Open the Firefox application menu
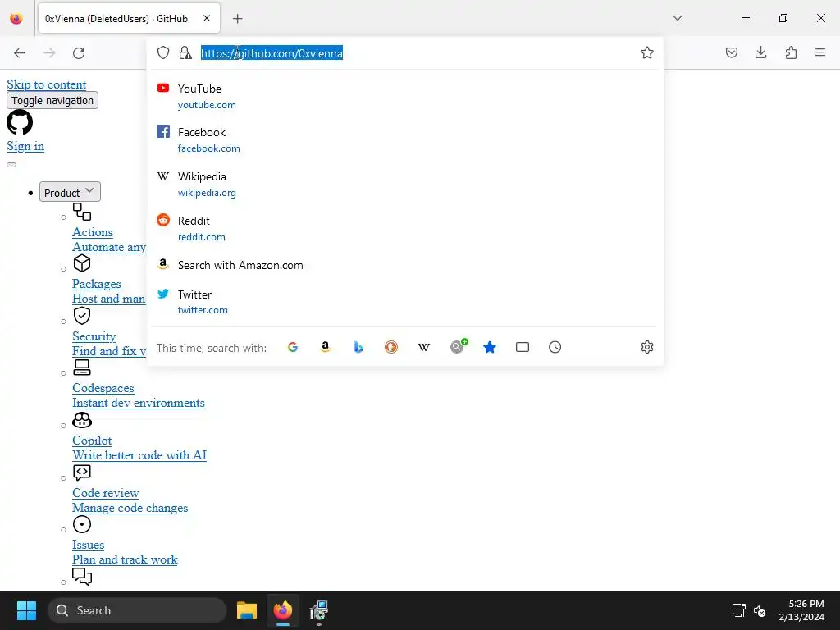 pyautogui.click(x=820, y=52)
